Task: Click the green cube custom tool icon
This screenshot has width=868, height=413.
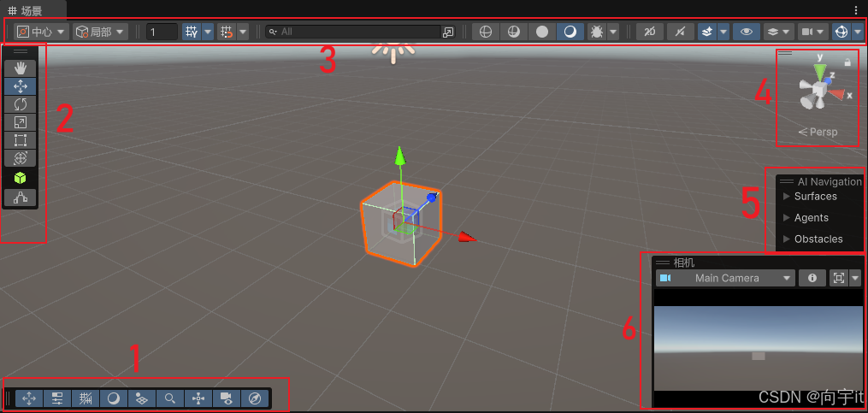Action: click(x=20, y=178)
